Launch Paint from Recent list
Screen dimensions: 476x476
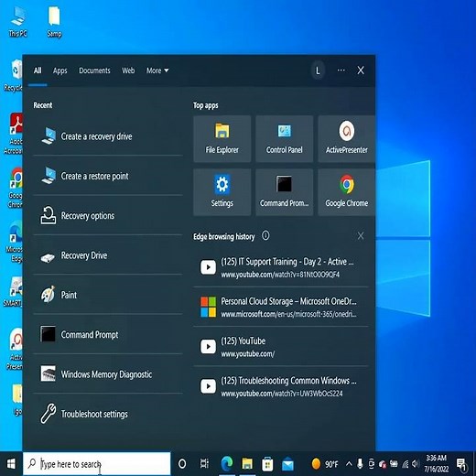click(x=108, y=295)
